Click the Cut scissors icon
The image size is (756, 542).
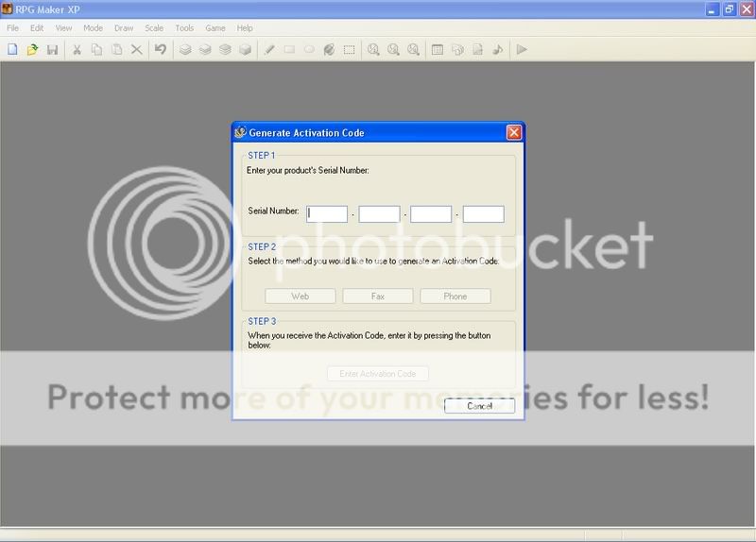(x=77, y=49)
